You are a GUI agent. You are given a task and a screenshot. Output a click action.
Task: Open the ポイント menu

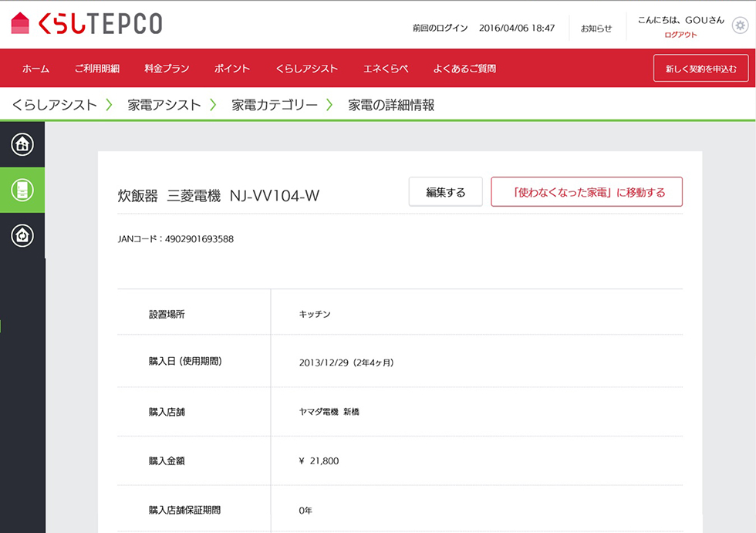point(232,69)
